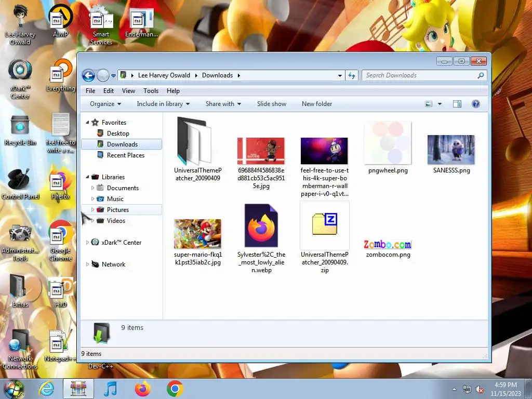Click the Slide show button

[x=272, y=104]
